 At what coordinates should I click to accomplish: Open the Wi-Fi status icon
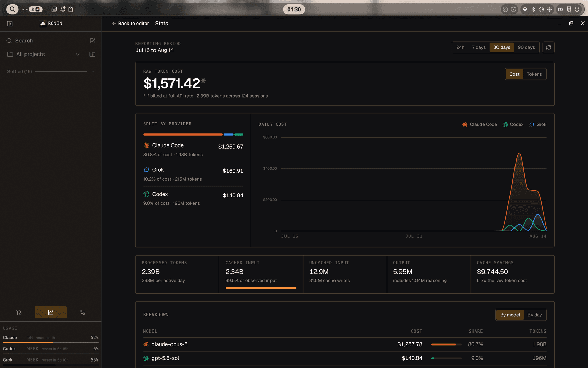525,9
